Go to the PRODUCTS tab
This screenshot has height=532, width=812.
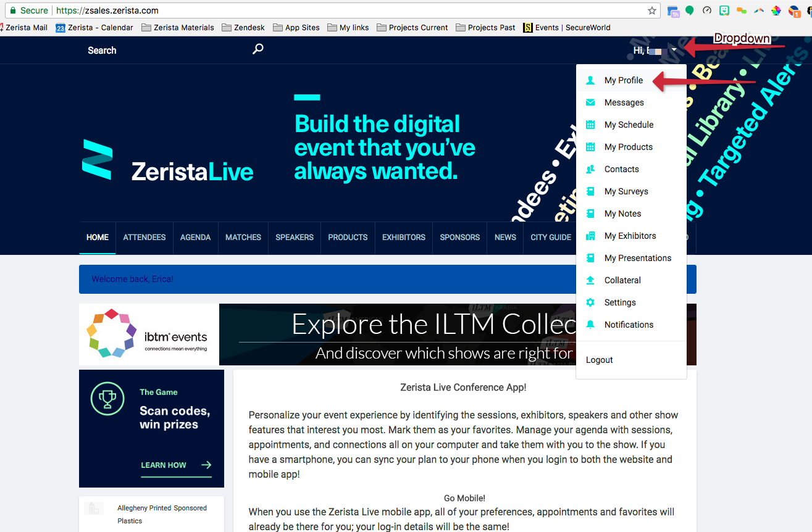tap(348, 238)
